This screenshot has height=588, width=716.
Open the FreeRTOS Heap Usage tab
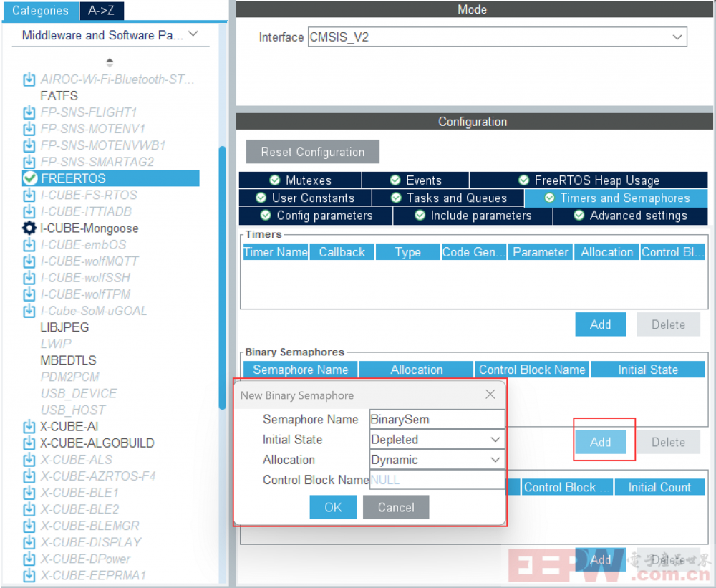pos(589,180)
